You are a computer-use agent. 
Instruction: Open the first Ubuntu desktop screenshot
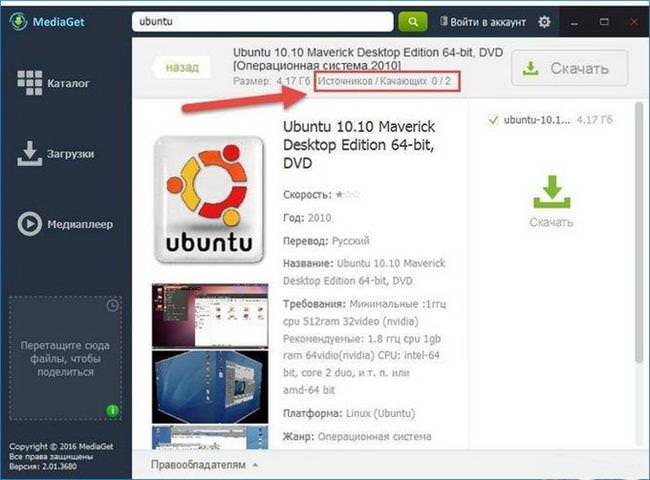point(210,316)
